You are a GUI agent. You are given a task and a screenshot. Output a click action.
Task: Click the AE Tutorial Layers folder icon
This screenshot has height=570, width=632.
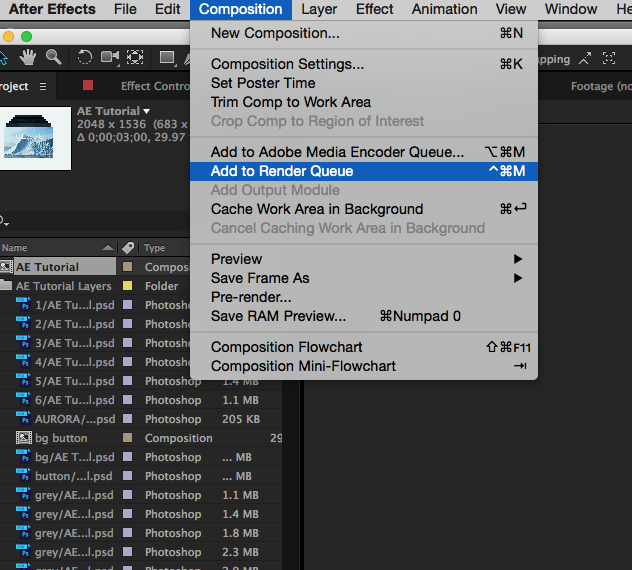pos(6,285)
